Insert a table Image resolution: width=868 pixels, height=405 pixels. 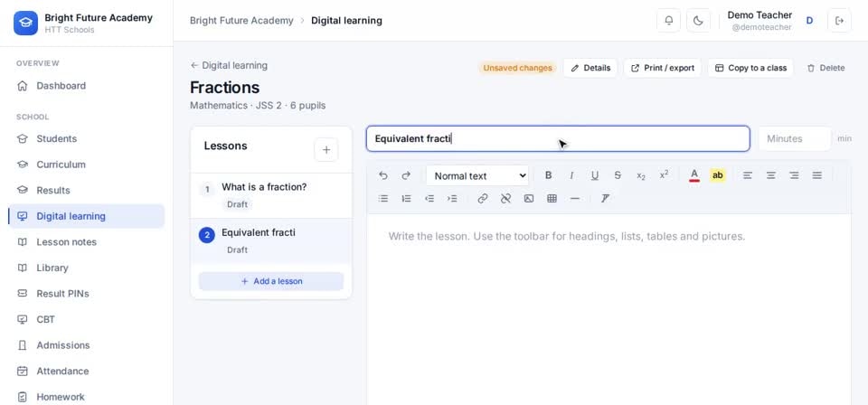tap(552, 199)
